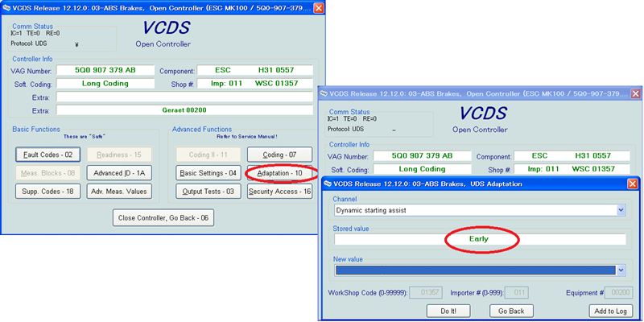The width and height of the screenshot is (644, 322).
Task: Open Adaptation - 10
Action: pos(279,173)
